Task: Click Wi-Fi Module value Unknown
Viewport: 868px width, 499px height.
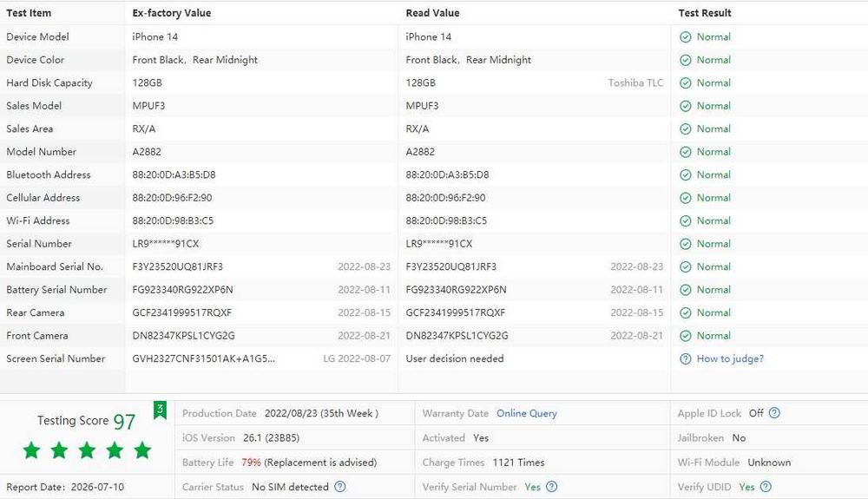Action: (x=769, y=462)
